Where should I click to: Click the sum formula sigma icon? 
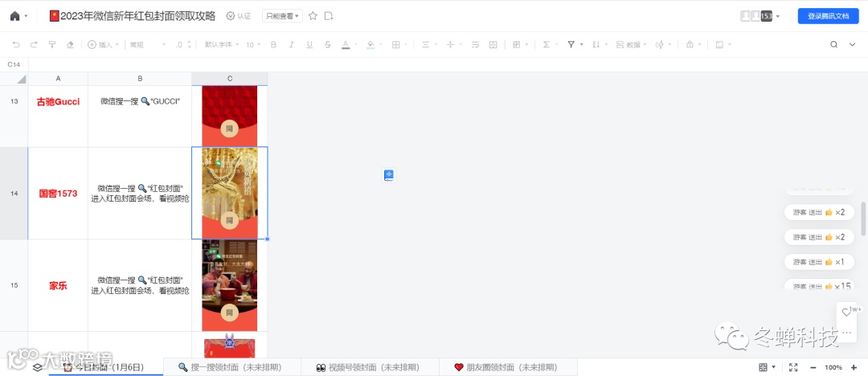click(x=547, y=45)
